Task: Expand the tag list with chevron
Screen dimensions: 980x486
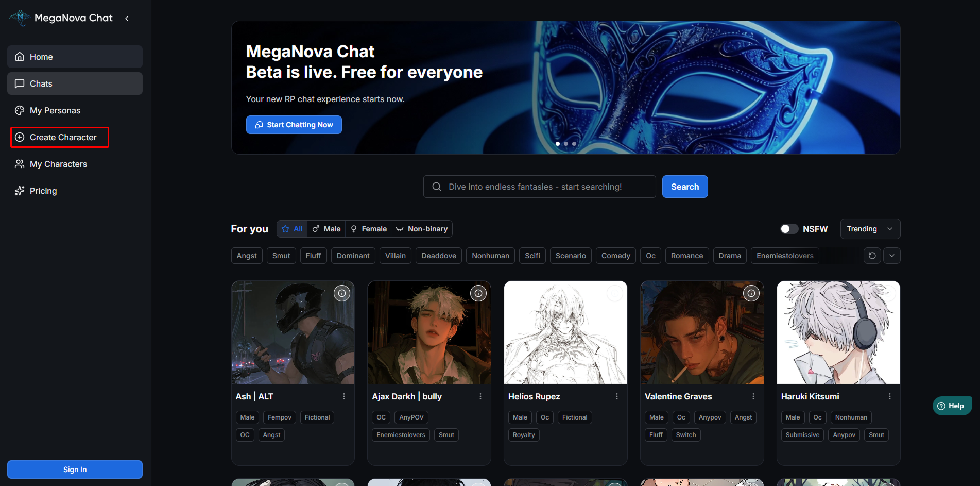Action: point(891,256)
